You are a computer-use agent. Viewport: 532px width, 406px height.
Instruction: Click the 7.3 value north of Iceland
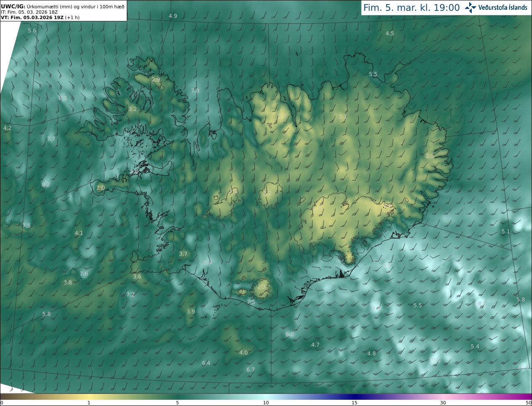pyautogui.click(x=195, y=90)
